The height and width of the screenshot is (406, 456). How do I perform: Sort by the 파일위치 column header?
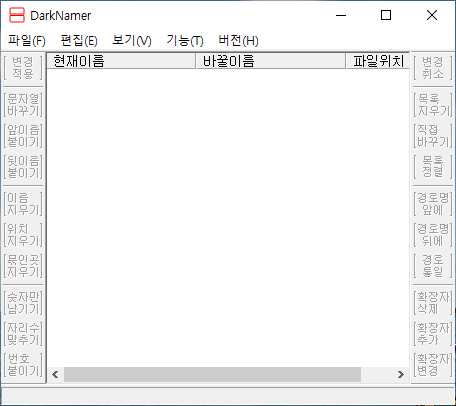378,61
